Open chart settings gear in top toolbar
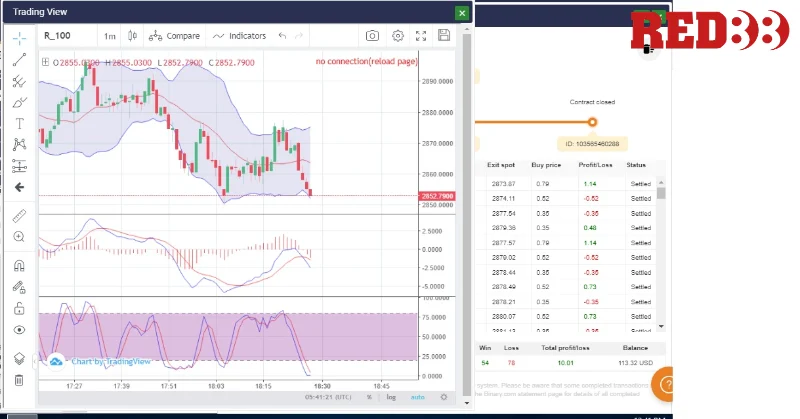The height and width of the screenshot is (419, 800). click(398, 36)
